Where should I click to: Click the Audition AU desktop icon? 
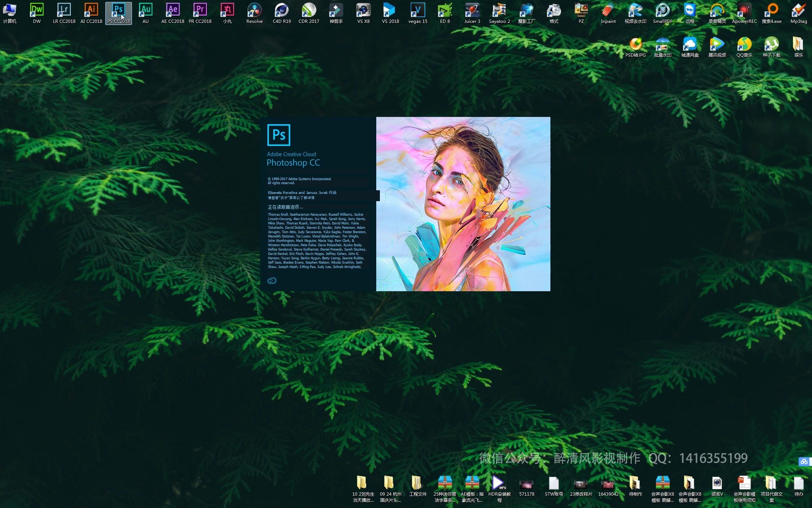coord(145,11)
